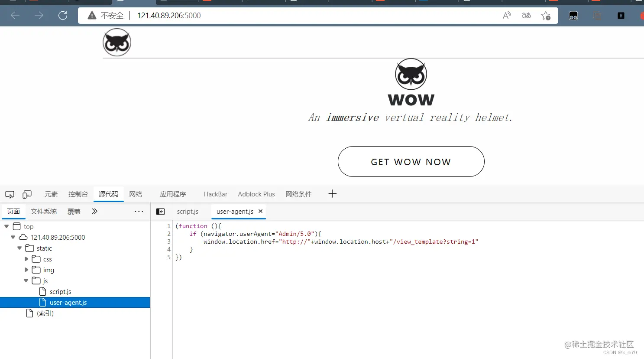The width and height of the screenshot is (644, 359).
Task: Open the read aloud icon in address bar
Action: pyautogui.click(x=507, y=16)
